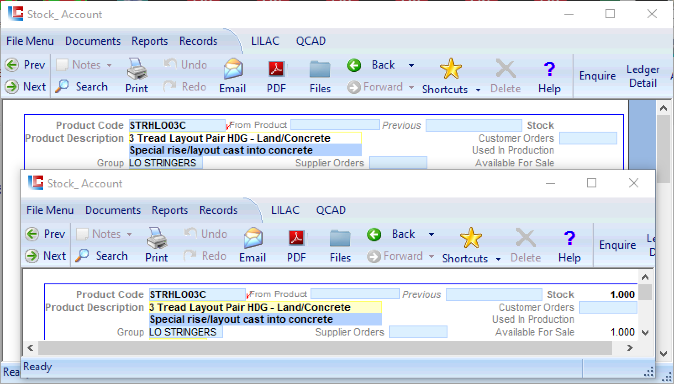674x384 pixels.
Task: Click Email envelope icon in back window
Action: point(233,69)
